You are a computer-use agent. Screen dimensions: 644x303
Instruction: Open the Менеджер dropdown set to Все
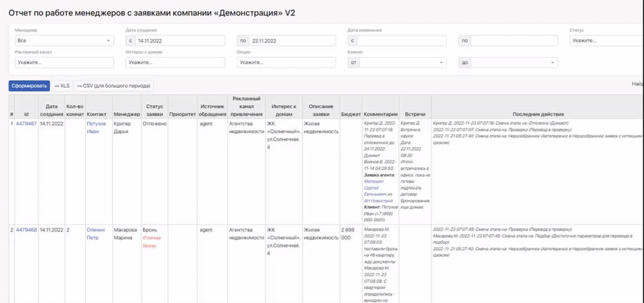click(64, 41)
